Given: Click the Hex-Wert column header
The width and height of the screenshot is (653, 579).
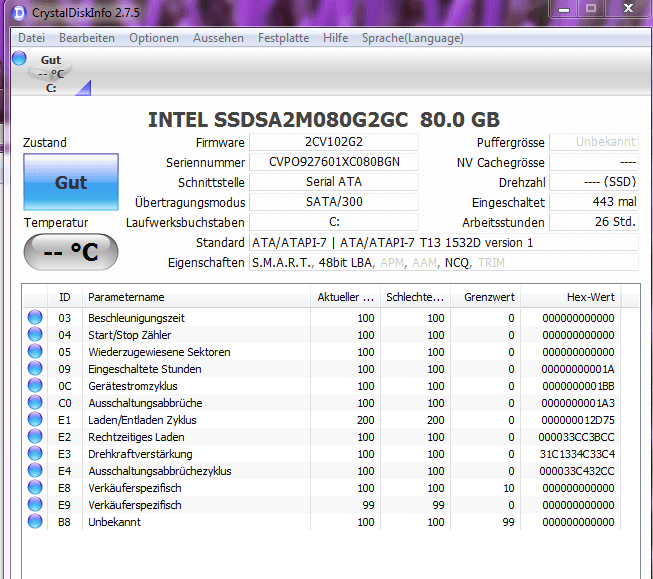Looking at the screenshot, I should tap(571, 297).
